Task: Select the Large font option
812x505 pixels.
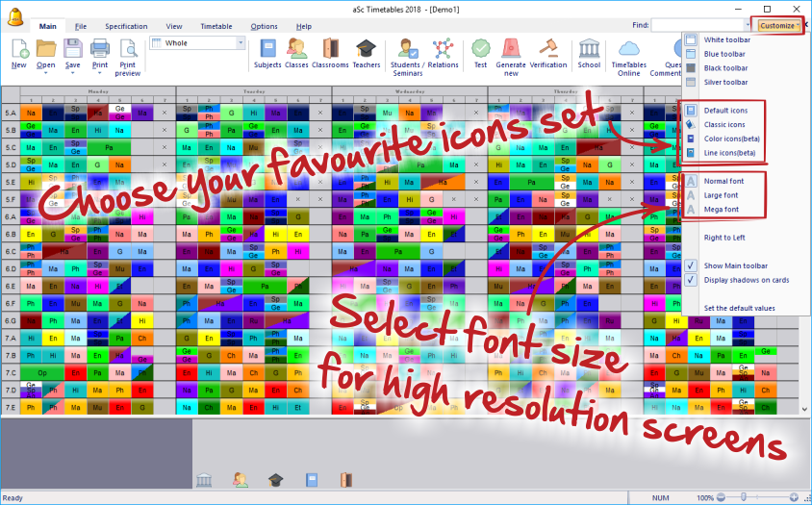Action: pos(721,195)
